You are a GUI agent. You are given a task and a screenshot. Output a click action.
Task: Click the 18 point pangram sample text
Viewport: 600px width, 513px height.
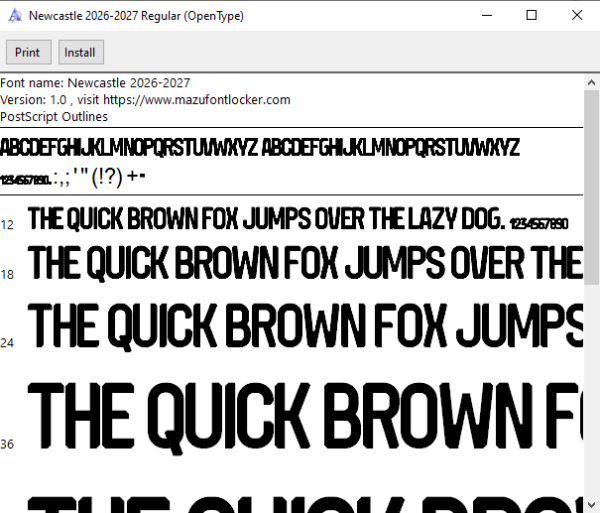tap(305, 263)
